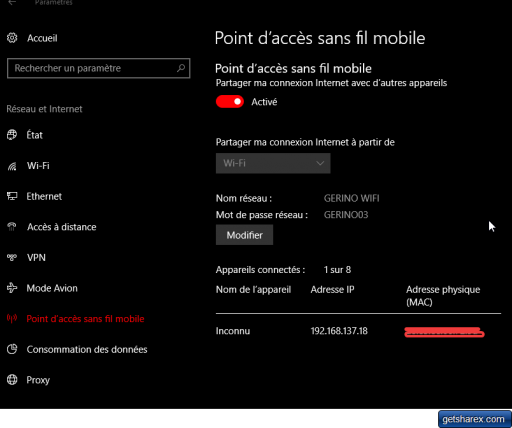Click the État globe icon

point(12,135)
